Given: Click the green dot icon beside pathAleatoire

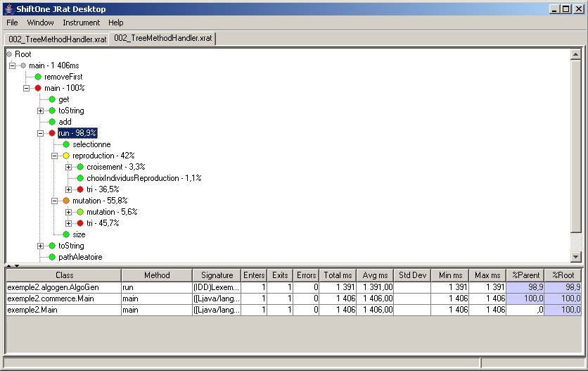Looking at the screenshot, I should coord(52,257).
